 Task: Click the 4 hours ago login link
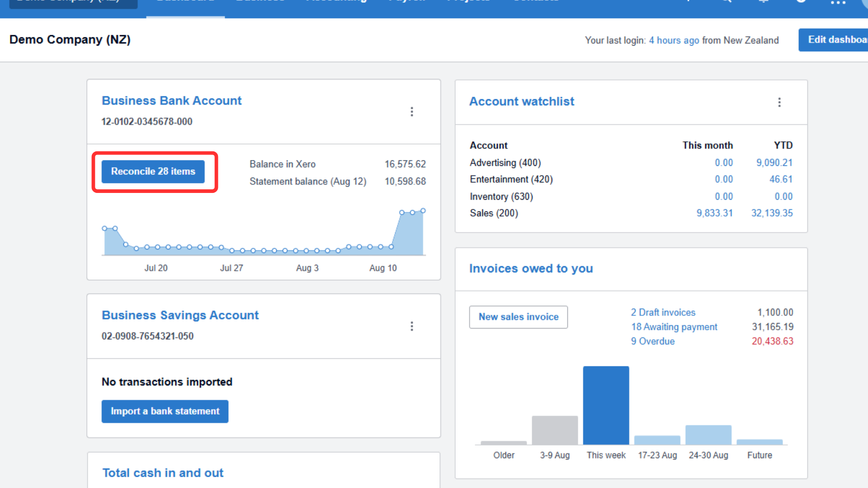tap(674, 41)
